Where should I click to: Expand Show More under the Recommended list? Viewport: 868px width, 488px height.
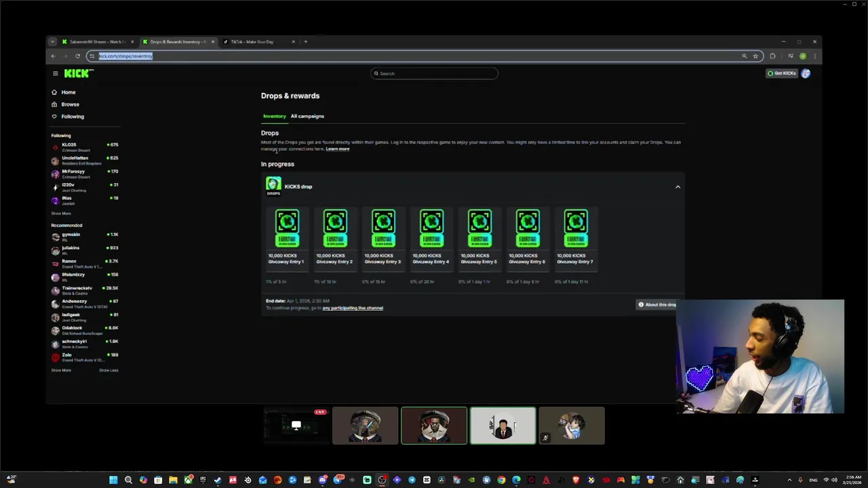pos(61,370)
